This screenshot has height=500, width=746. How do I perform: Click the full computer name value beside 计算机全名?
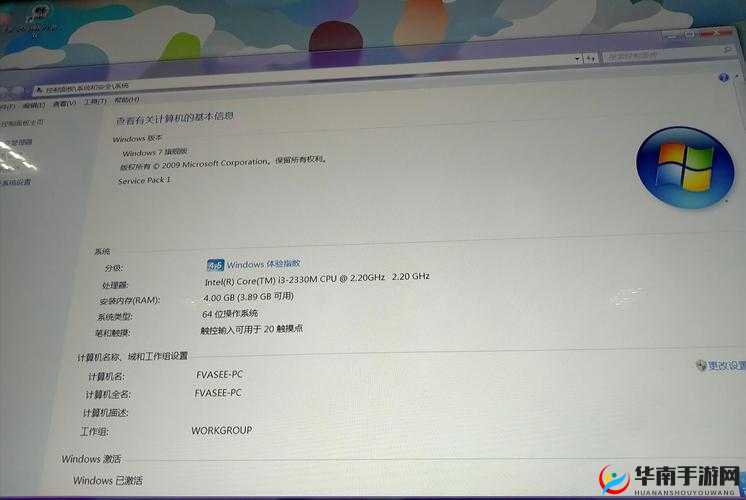click(218, 393)
